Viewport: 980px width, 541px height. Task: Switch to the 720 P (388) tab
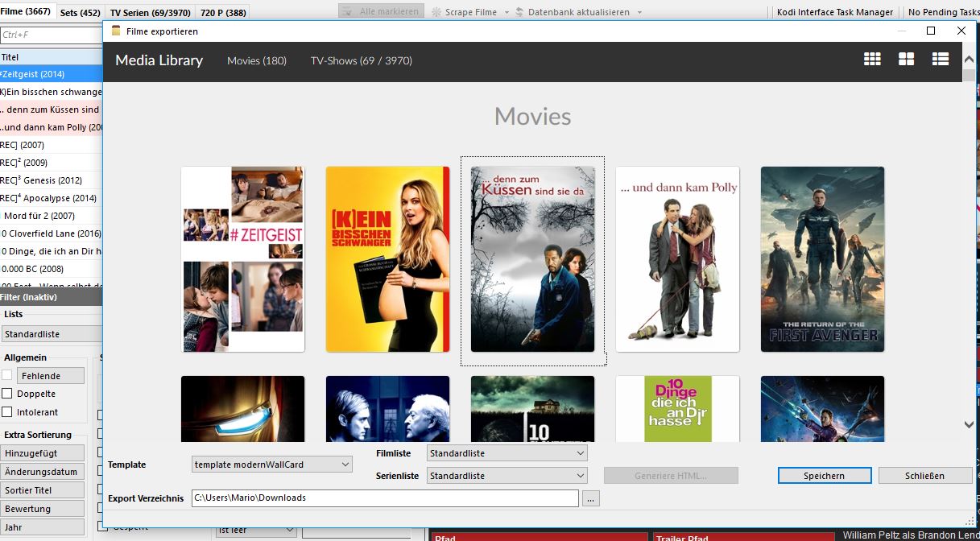[223, 13]
